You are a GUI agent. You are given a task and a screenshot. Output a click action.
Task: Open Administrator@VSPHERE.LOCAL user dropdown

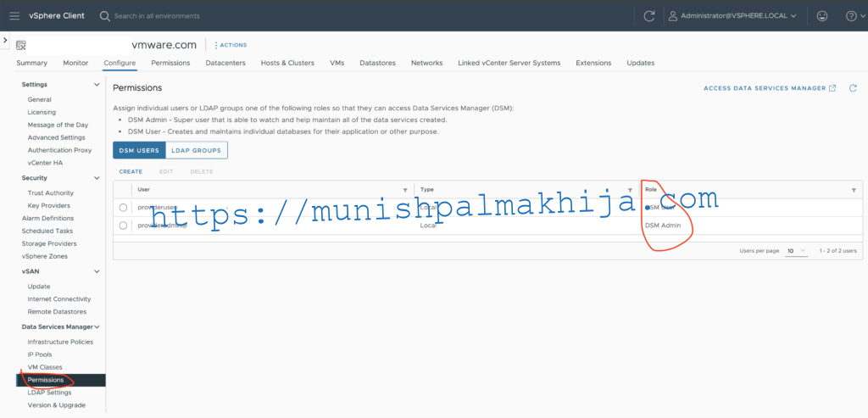(x=732, y=16)
